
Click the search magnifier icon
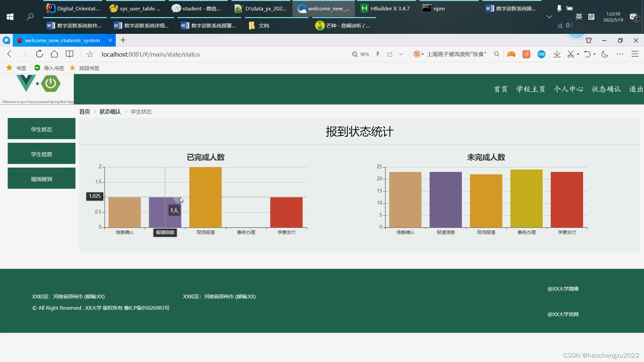coord(496,54)
